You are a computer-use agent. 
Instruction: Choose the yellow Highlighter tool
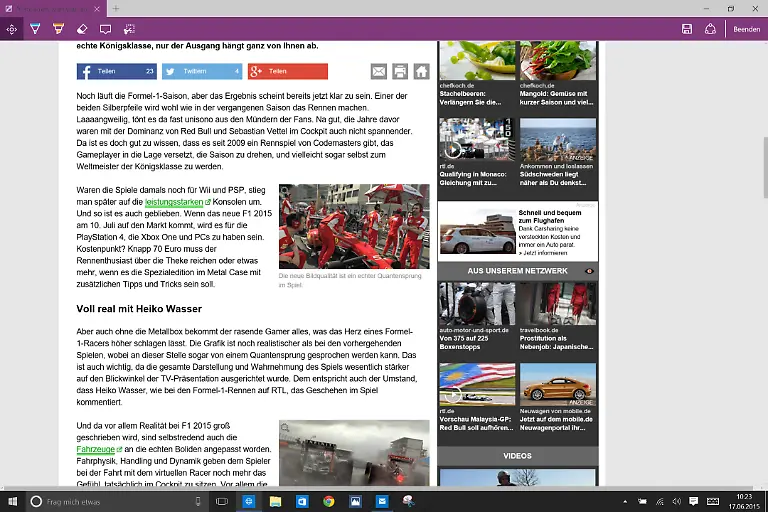tap(58, 29)
